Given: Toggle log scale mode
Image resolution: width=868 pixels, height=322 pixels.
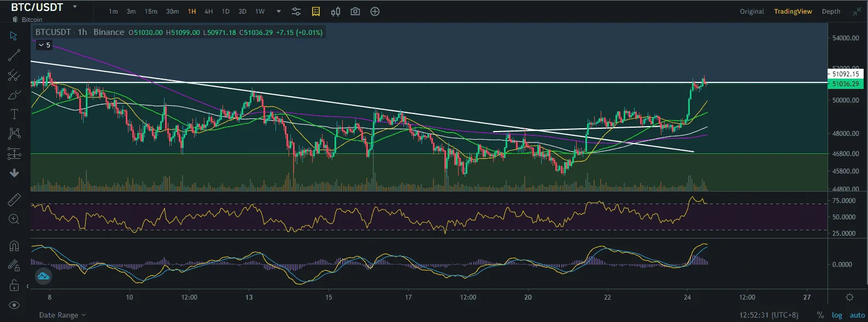Looking at the screenshot, I should [x=837, y=315].
